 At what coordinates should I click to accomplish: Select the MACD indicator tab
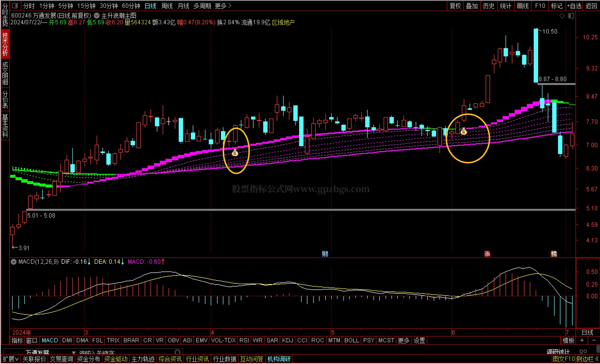[50, 340]
